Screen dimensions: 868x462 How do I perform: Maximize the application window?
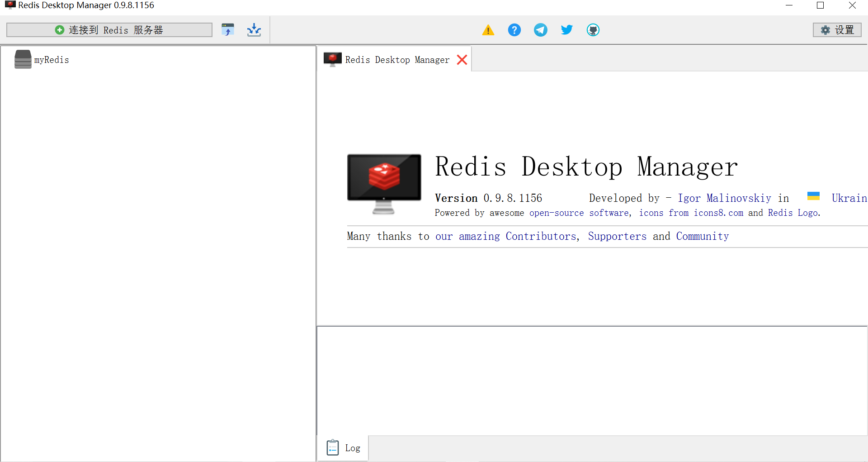[821, 5]
